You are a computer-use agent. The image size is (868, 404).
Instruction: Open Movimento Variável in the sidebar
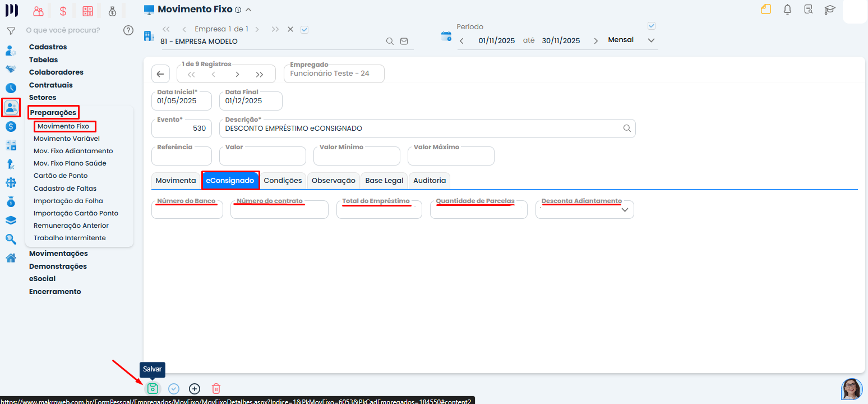[x=67, y=139]
